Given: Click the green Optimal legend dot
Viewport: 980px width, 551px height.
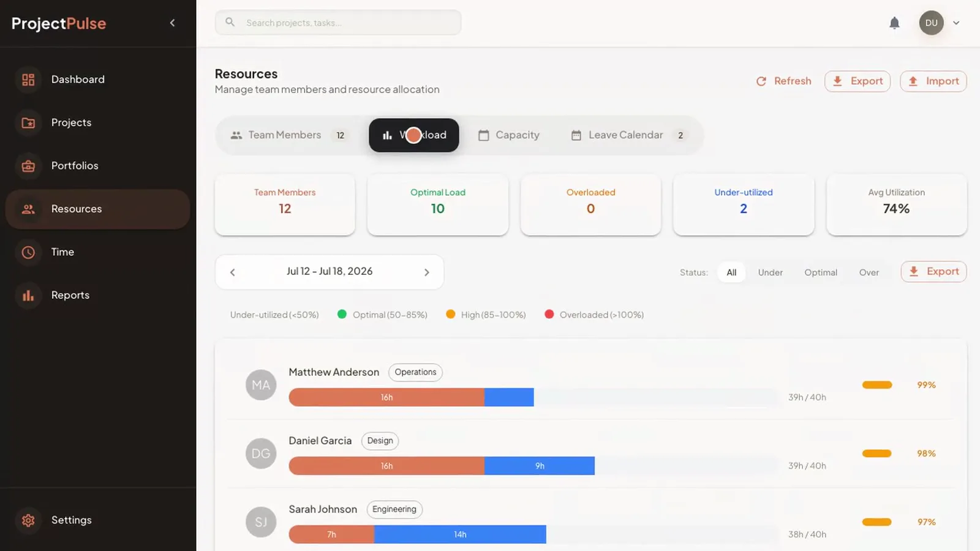Looking at the screenshot, I should 342,314.
